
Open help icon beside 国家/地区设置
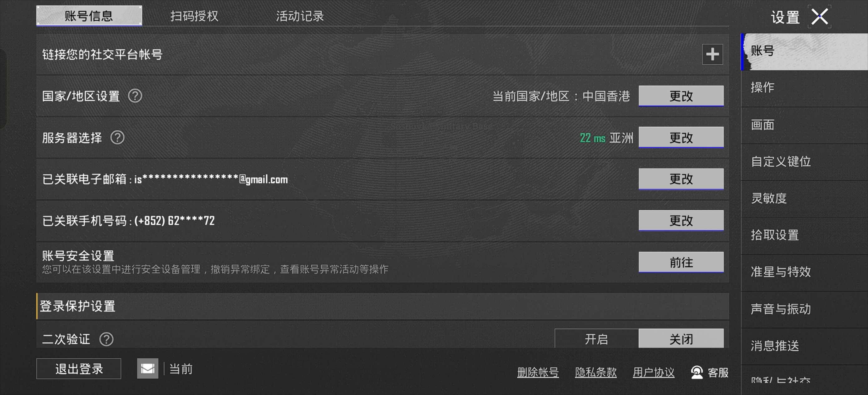point(135,96)
